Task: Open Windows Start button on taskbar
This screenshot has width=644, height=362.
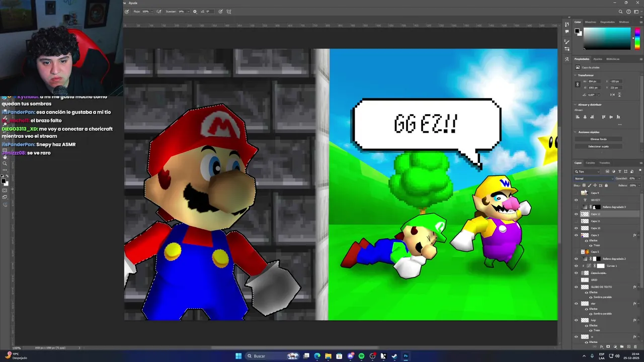Action: [x=238, y=356]
